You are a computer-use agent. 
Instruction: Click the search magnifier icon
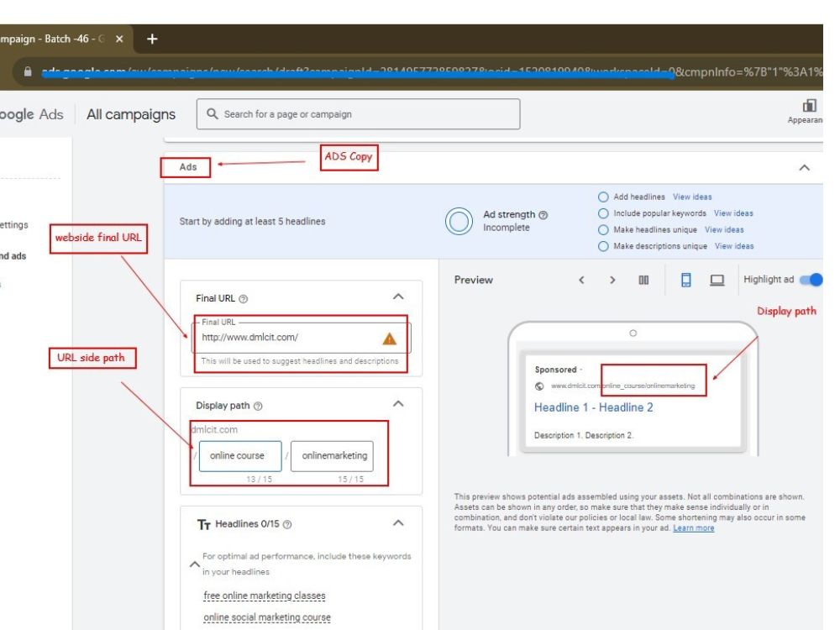pyautogui.click(x=213, y=113)
